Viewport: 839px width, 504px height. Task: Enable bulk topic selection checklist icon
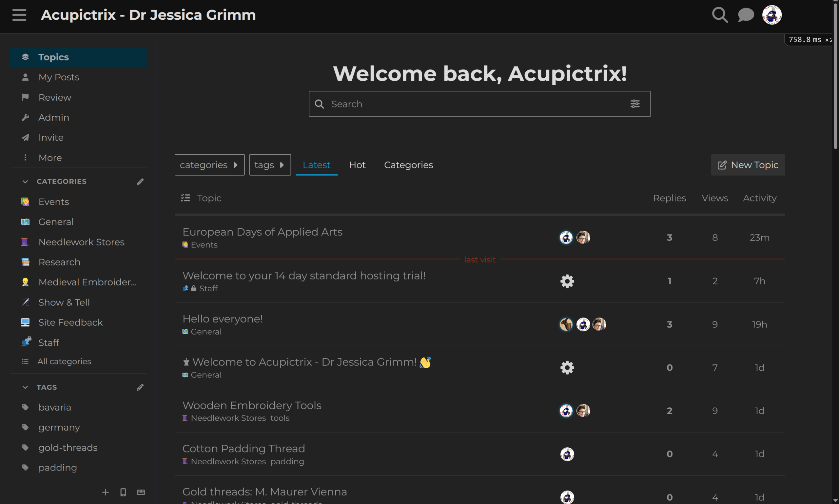(185, 198)
